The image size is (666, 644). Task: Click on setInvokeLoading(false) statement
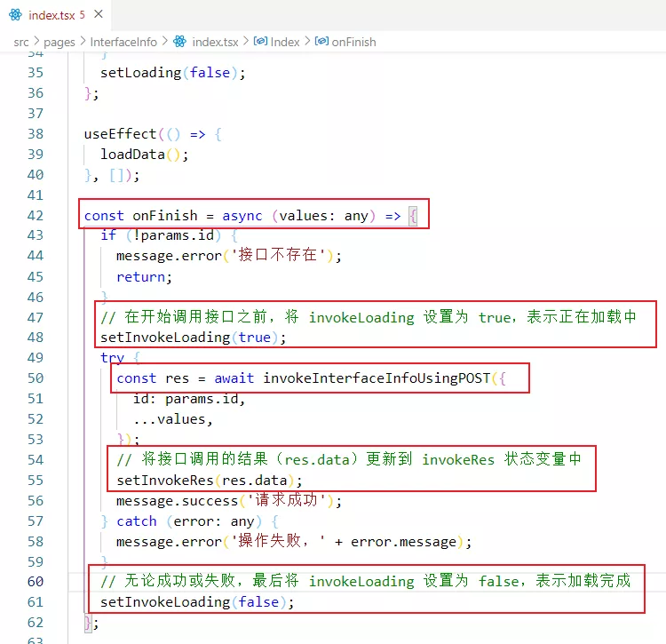[x=197, y=602]
